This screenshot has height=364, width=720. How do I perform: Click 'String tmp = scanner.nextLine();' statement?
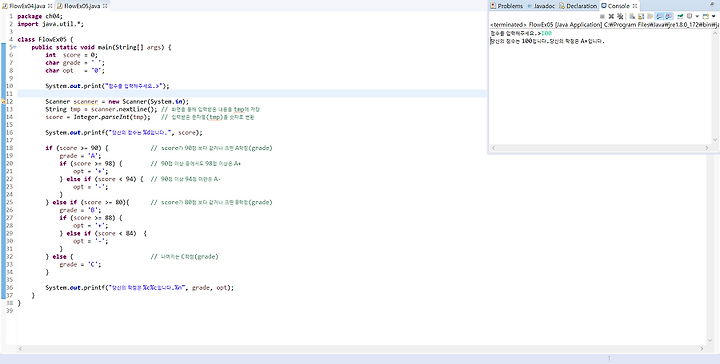pos(101,109)
